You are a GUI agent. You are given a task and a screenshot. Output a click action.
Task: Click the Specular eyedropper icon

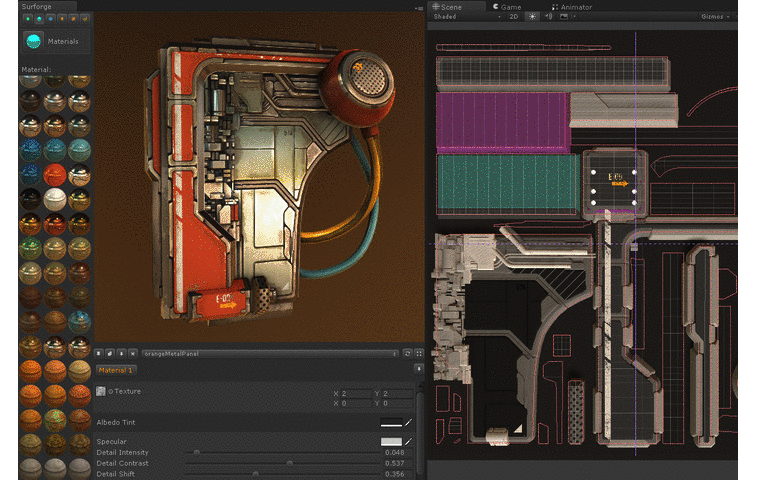[x=408, y=441]
